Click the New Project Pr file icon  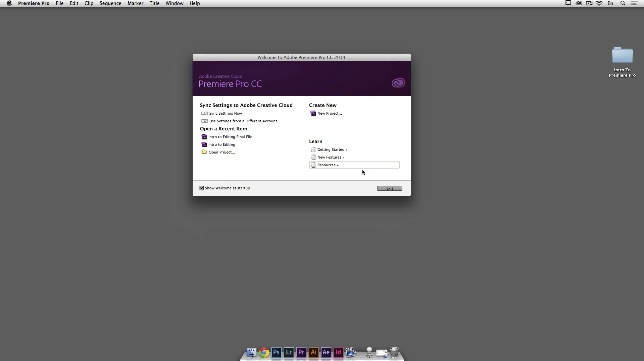[x=313, y=113]
